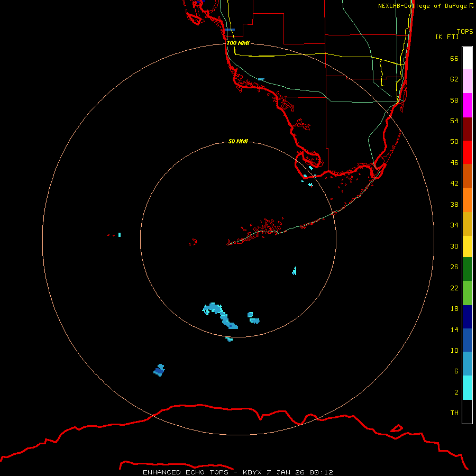Click the largest elongated blue echo cluster

(x=221, y=315)
